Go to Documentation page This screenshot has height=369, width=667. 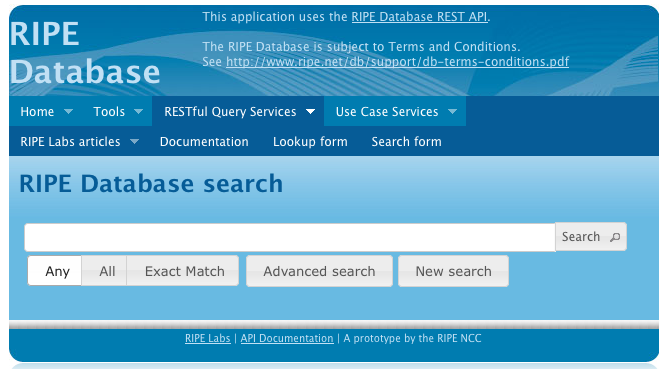point(204,141)
